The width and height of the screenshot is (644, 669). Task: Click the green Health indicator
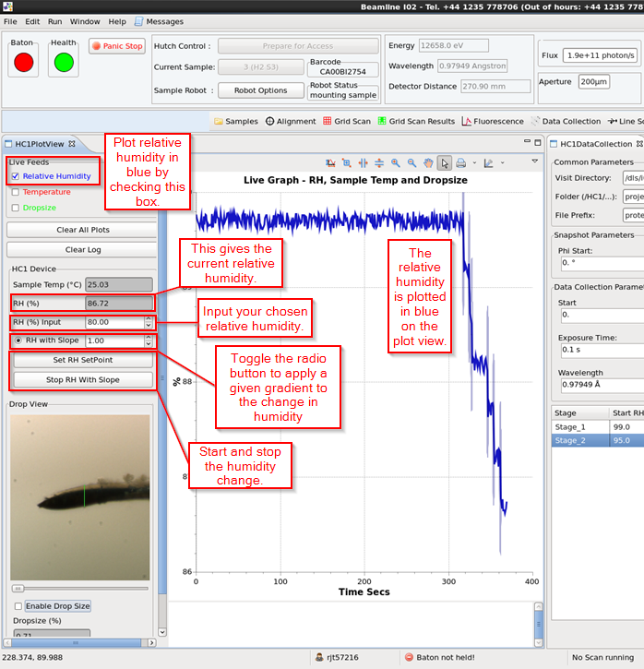[63, 62]
